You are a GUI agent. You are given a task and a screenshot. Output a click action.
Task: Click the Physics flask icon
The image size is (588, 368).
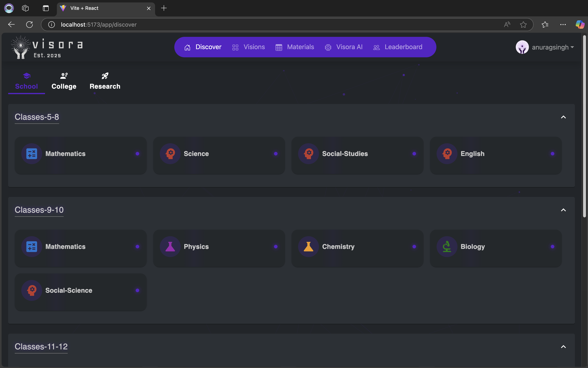click(x=170, y=247)
